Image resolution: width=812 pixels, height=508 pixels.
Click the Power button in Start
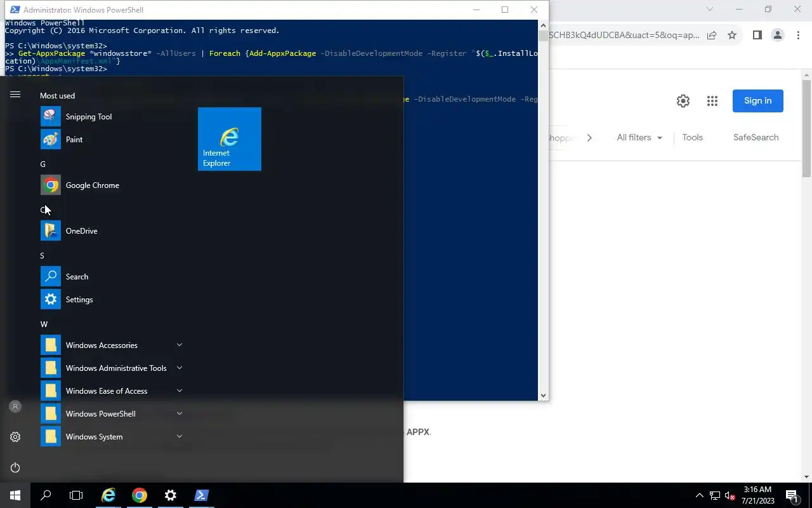[x=15, y=467]
